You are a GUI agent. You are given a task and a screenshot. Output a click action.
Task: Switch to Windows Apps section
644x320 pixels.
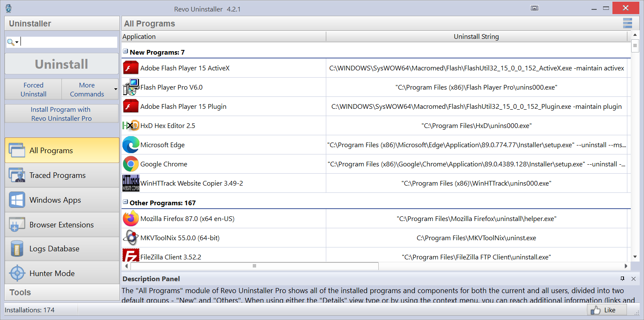[x=62, y=200]
